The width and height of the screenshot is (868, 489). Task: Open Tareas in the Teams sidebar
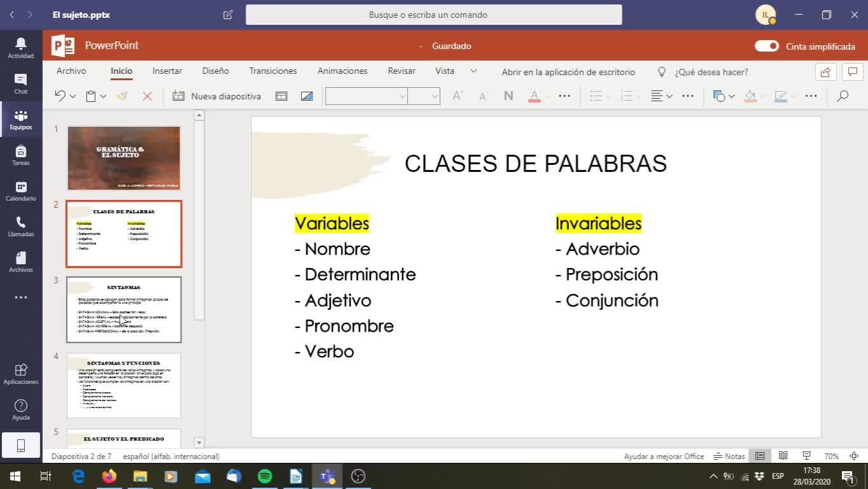[21, 155]
